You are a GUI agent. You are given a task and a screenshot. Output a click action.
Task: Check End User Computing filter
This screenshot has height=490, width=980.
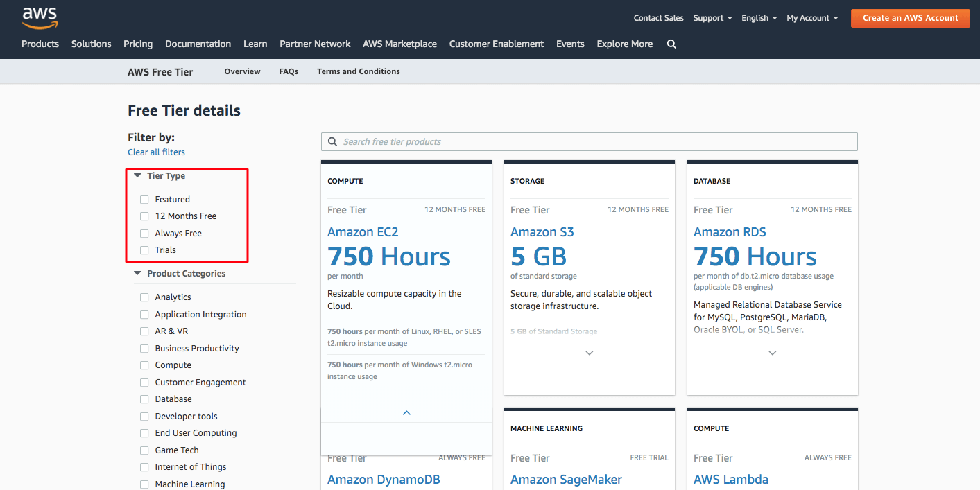pos(144,433)
